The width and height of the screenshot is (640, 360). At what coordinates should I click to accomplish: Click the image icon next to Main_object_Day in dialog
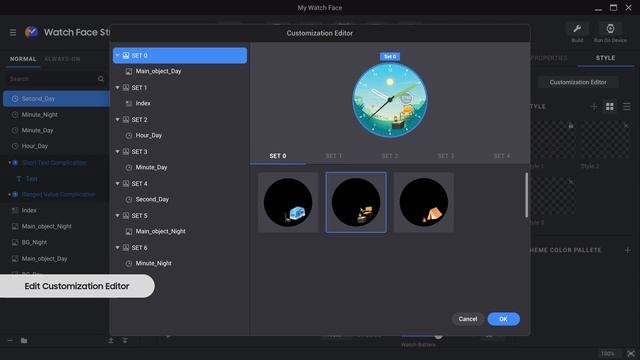(x=129, y=71)
